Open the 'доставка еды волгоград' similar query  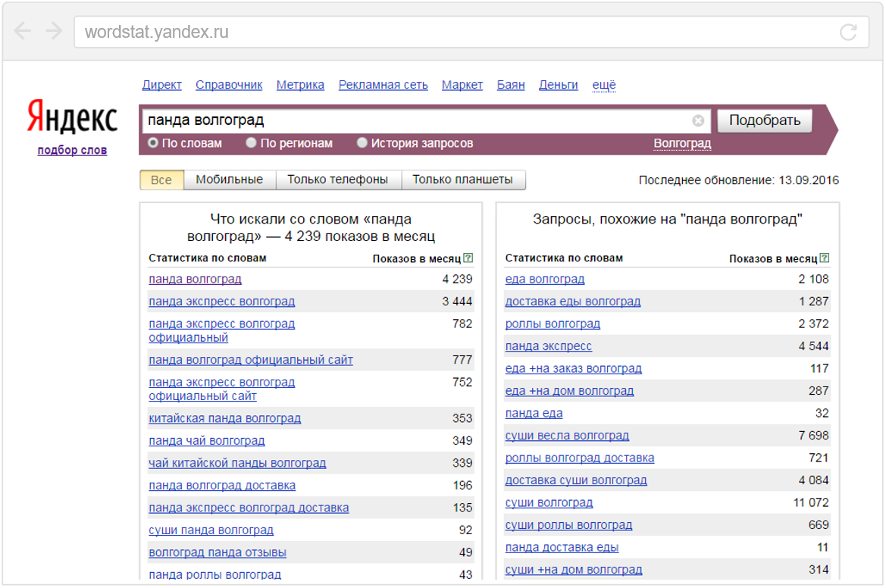[573, 302]
